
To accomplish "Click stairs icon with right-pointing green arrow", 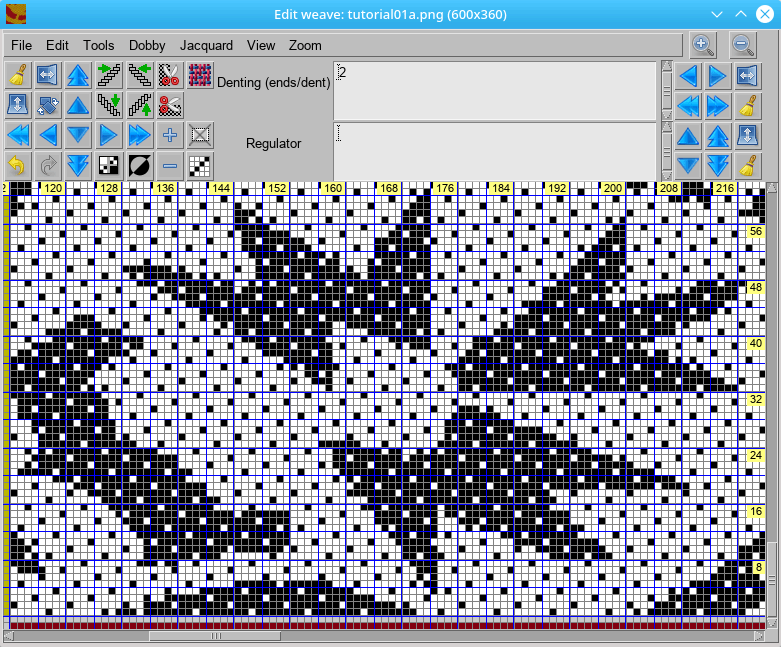I will point(109,75).
